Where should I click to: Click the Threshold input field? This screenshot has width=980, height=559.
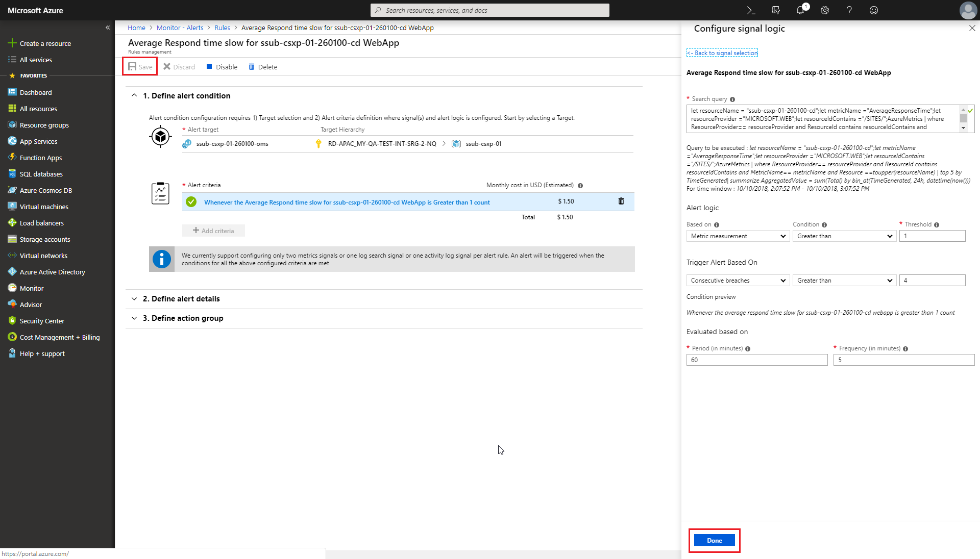coord(932,236)
